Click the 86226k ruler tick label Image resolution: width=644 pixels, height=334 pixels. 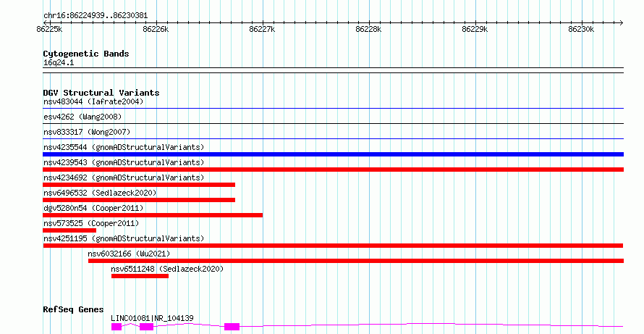click(156, 29)
